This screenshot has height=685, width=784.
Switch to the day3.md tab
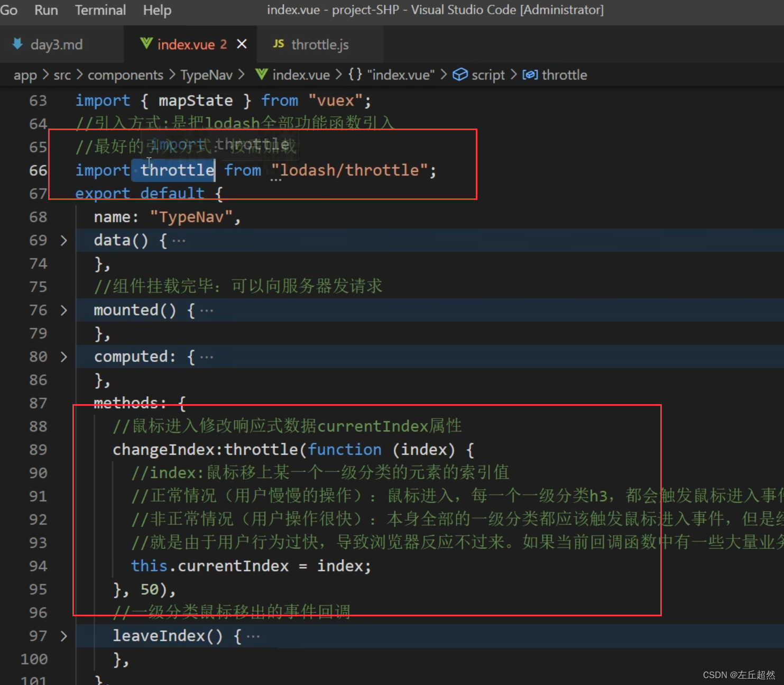tap(57, 44)
